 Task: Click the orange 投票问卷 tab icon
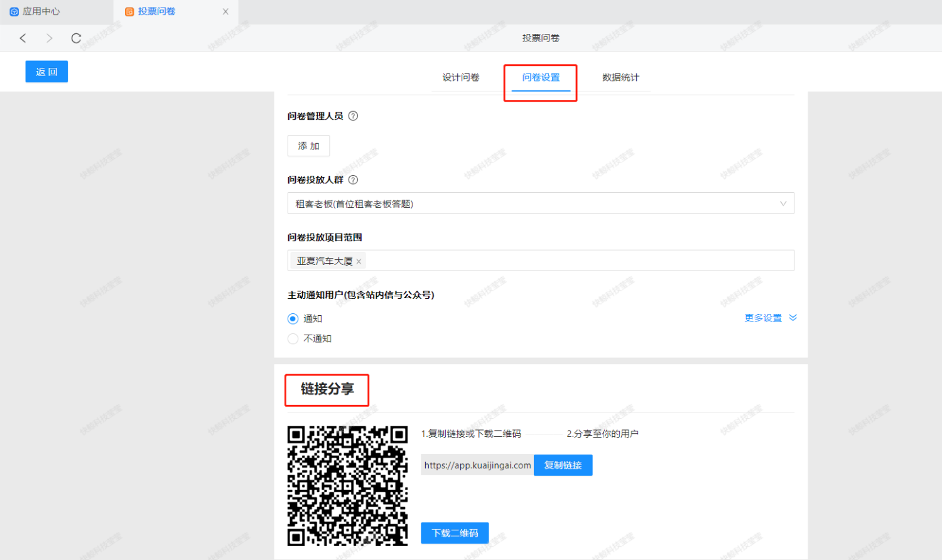(x=129, y=11)
